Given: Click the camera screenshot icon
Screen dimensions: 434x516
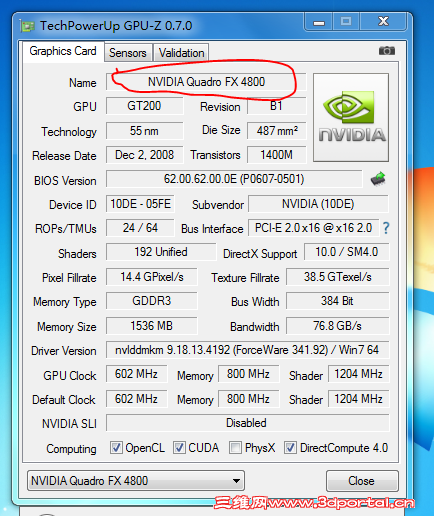Looking at the screenshot, I should [x=387, y=51].
